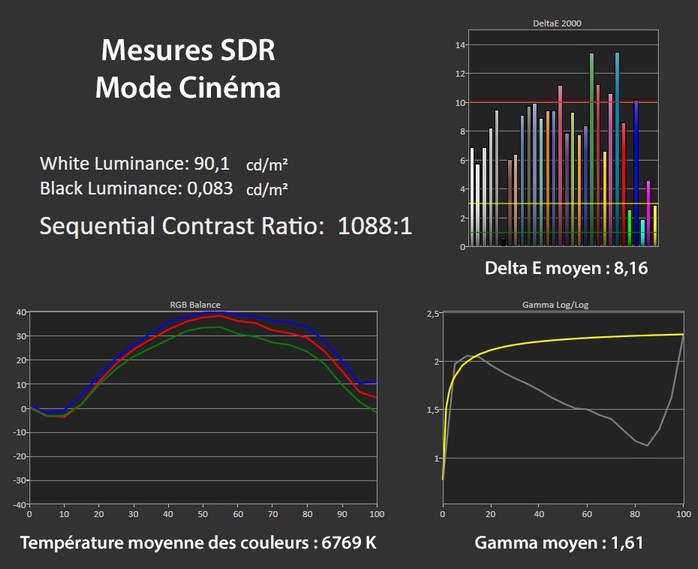Click the RGB Balance chart title
Image resolution: width=698 pixels, height=569 pixels.
(195, 305)
